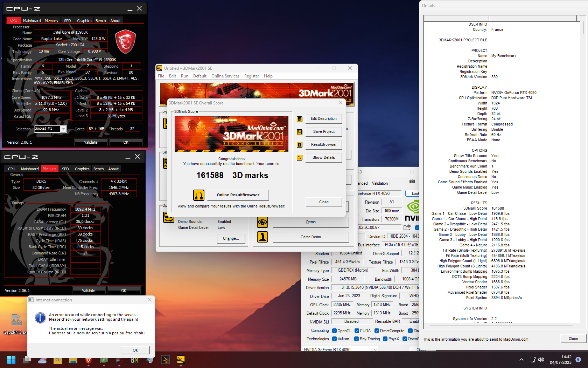Click the yellow 3DMark2001 taskbar icon
The image size is (588, 368).
[181, 360]
